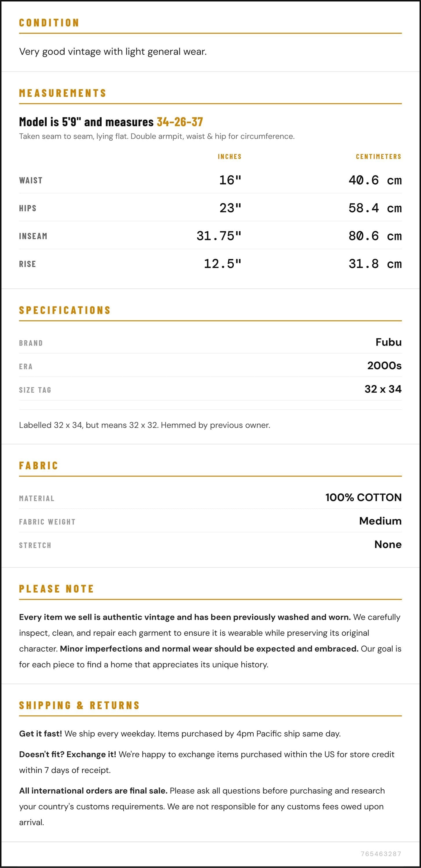This screenshot has width=421, height=868.
Task: Click the Fabric section heading
Action: point(39,466)
